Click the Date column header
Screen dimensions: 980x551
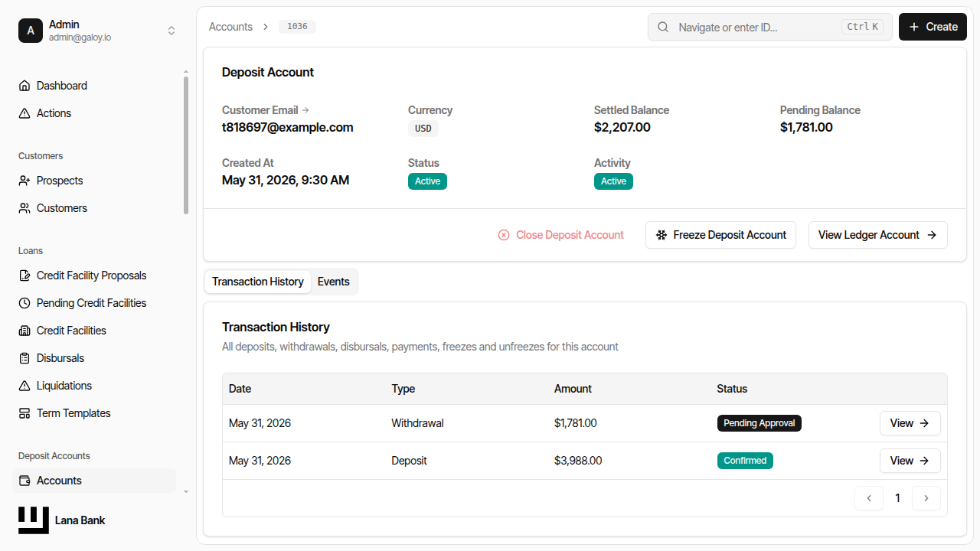pyautogui.click(x=240, y=389)
